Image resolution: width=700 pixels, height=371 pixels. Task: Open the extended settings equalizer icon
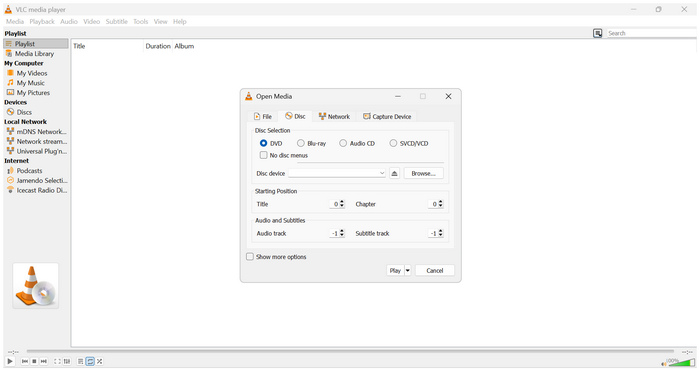(x=67, y=361)
